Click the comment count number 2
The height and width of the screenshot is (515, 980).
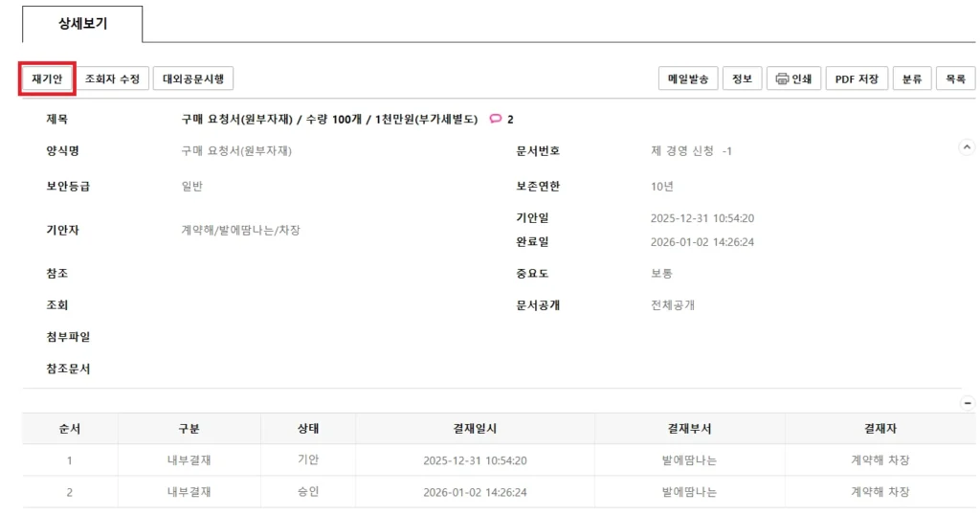pos(510,120)
